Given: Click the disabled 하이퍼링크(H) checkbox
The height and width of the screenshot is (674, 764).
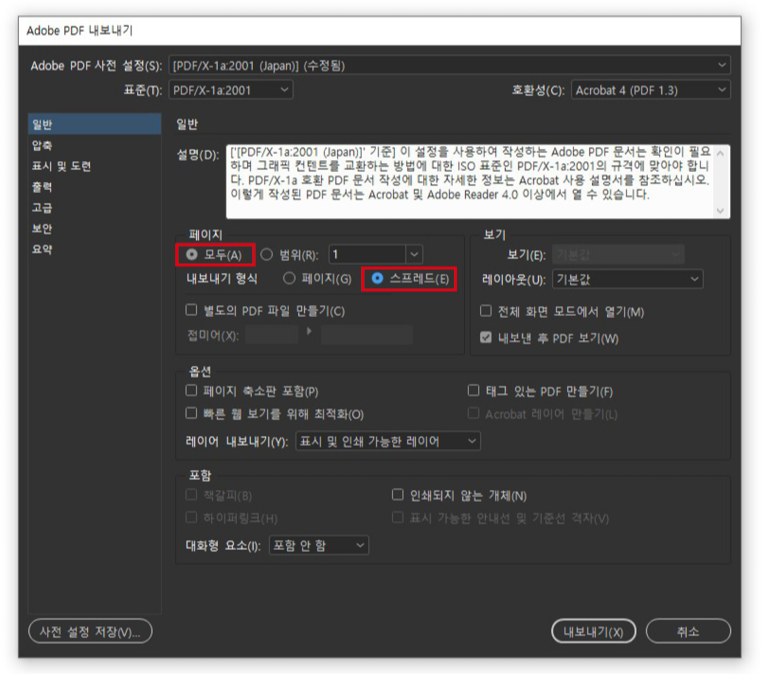Looking at the screenshot, I should (191, 517).
